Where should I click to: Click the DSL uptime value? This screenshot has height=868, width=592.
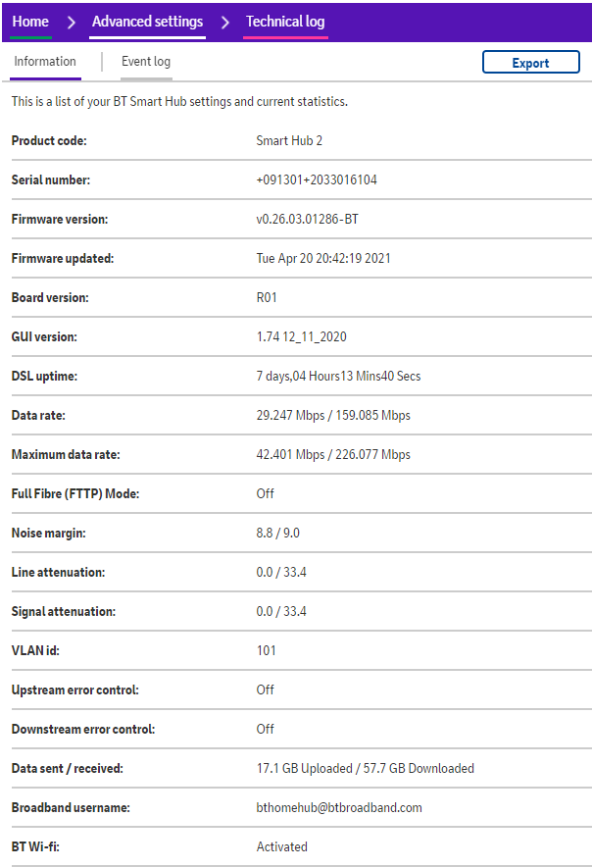pos(338,377)
